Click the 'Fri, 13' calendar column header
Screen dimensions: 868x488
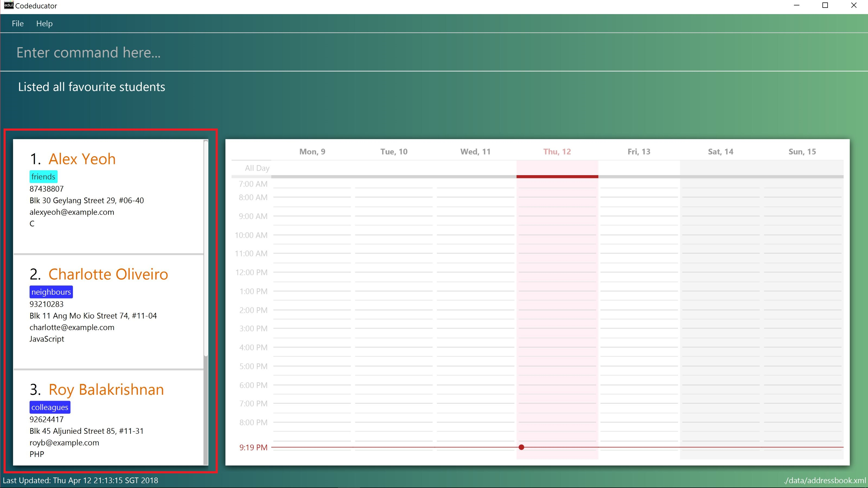[639, 152]
